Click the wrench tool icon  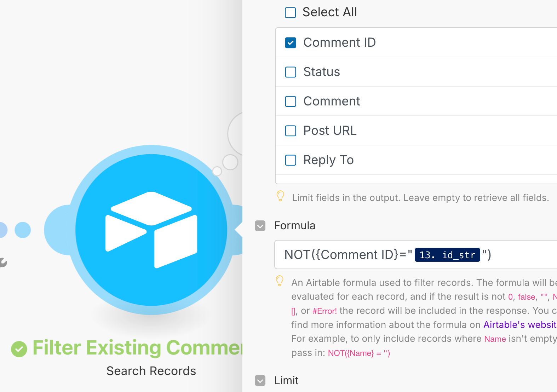pos(3,262)
